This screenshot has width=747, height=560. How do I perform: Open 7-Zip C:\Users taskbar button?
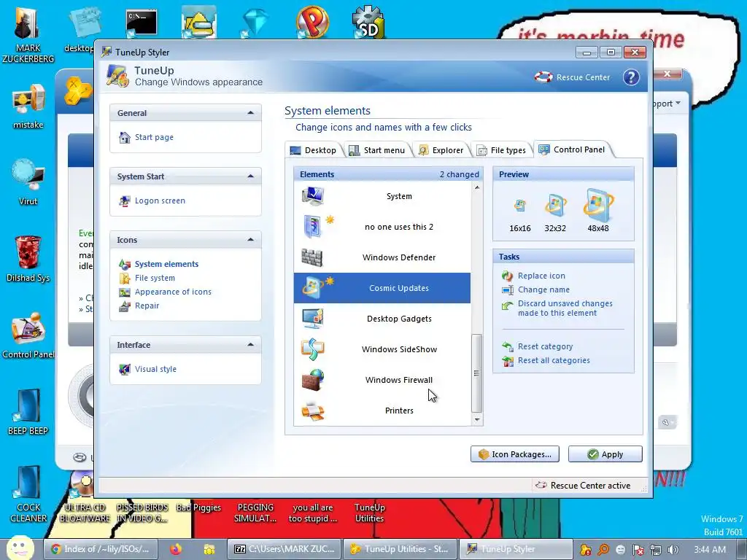click(284, 548)
